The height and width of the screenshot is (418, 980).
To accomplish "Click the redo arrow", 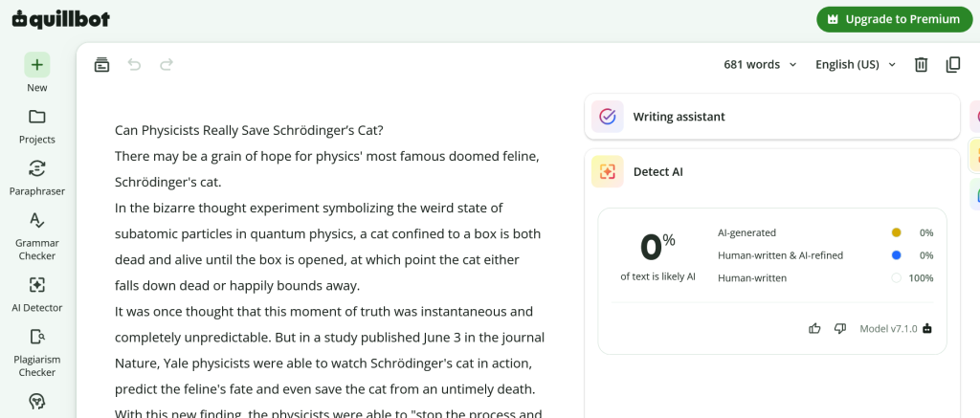I will [x=167, y=64].
